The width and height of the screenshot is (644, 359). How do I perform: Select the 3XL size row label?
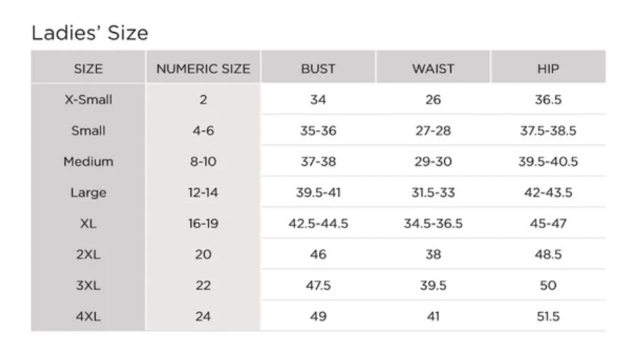(88, 286)
